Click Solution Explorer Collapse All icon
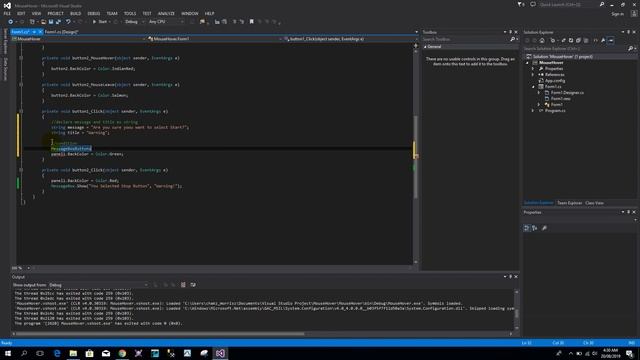640x360 pixels. (578, 40)
